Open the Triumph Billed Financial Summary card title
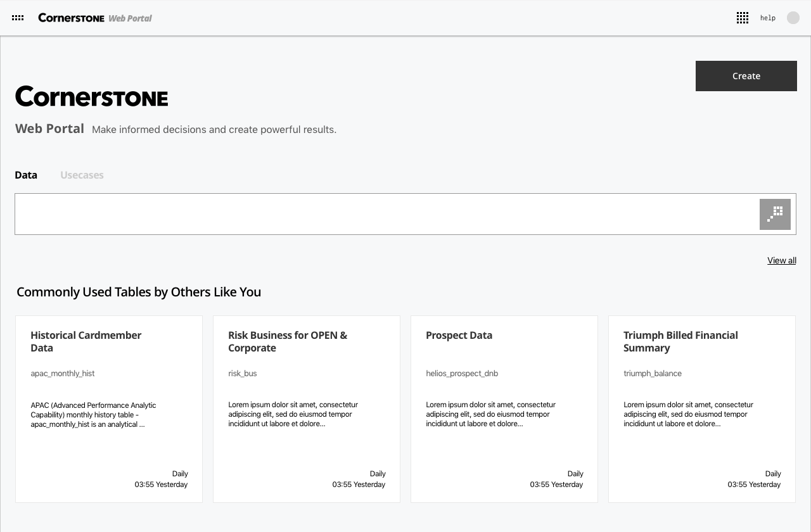811x532 pixels. click(680, 341)
